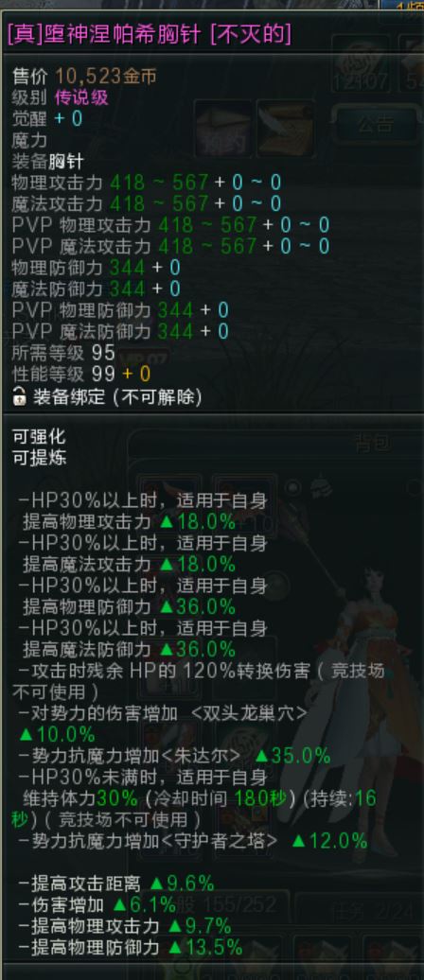Click the yellow channel tab at top right
The height and width of the screenshot is (980, 424).
410,5
